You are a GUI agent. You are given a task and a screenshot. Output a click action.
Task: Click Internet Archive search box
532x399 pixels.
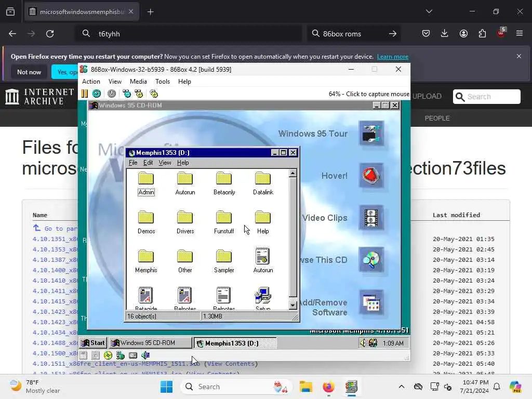(x=486, y=97)
